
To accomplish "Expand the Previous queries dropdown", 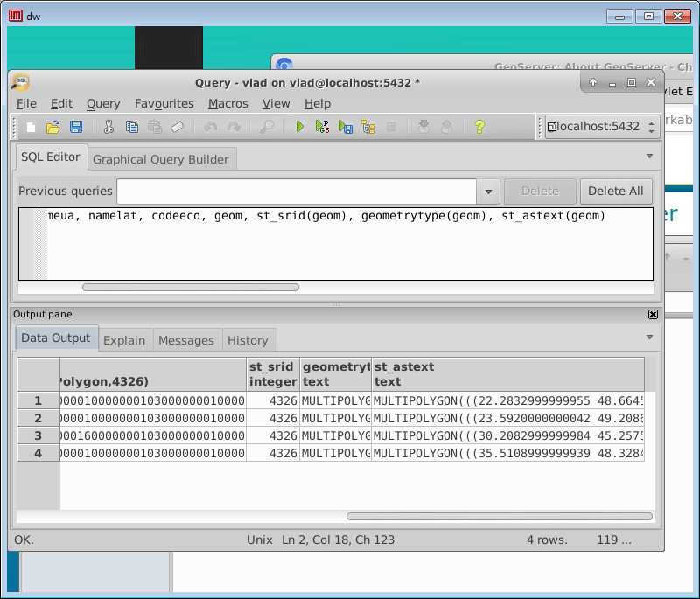I will click(x=488, y=192).
